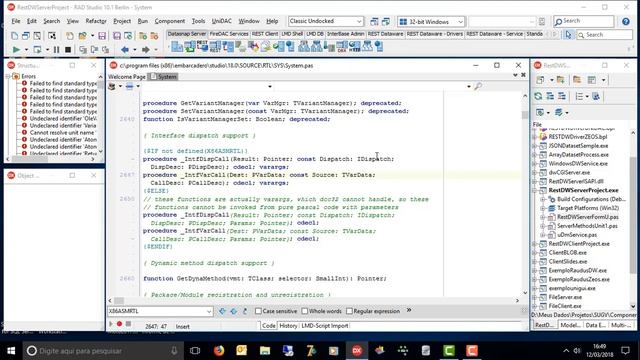640x360 pixels.
Task: Open Firefox from the Windows taskbar
Action: point(219,351)
